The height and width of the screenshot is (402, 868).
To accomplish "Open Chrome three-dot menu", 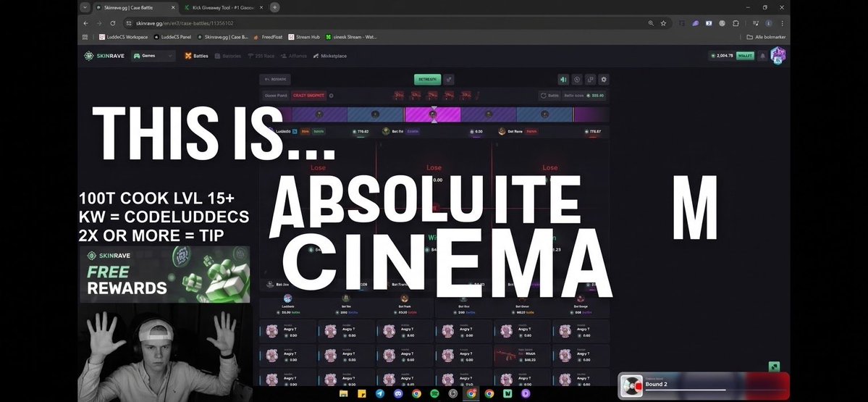I will click(782, 23).
